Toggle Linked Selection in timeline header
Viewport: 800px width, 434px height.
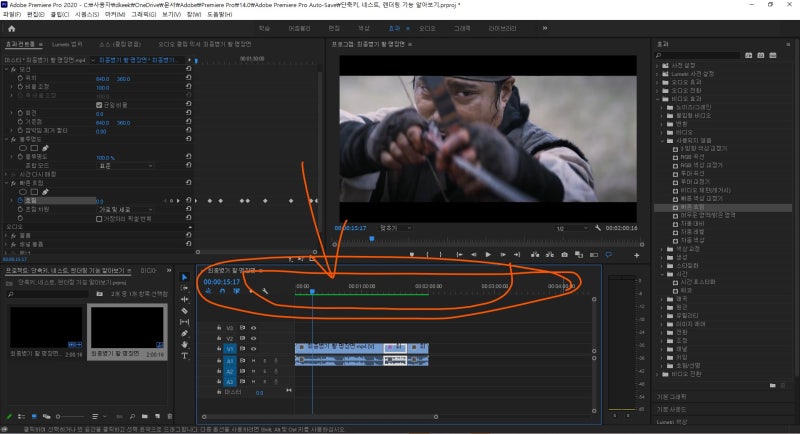tap(236, 291)
